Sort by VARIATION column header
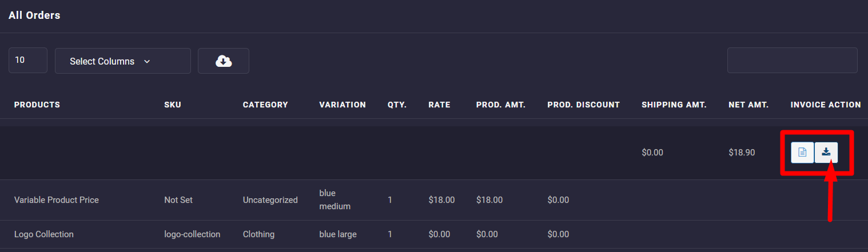This screenshot has height=252, width=868. click(343, 105)
